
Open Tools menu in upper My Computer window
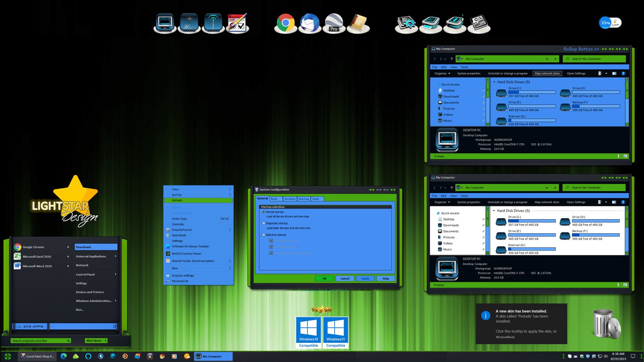coord(464,67)
